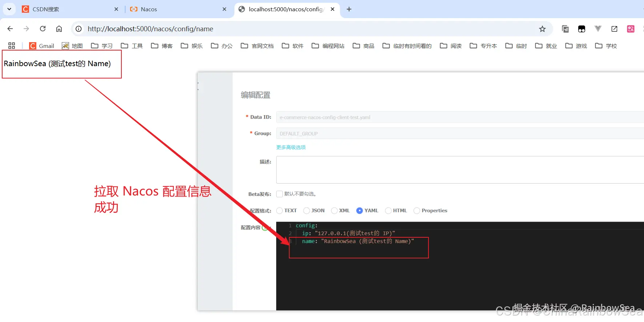Expand the 官网文档 bookmark folder

(x=257, y=46)
